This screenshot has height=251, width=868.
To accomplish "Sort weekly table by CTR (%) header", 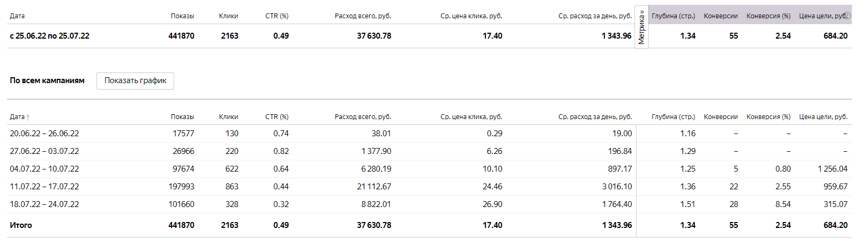I will 276,116.
